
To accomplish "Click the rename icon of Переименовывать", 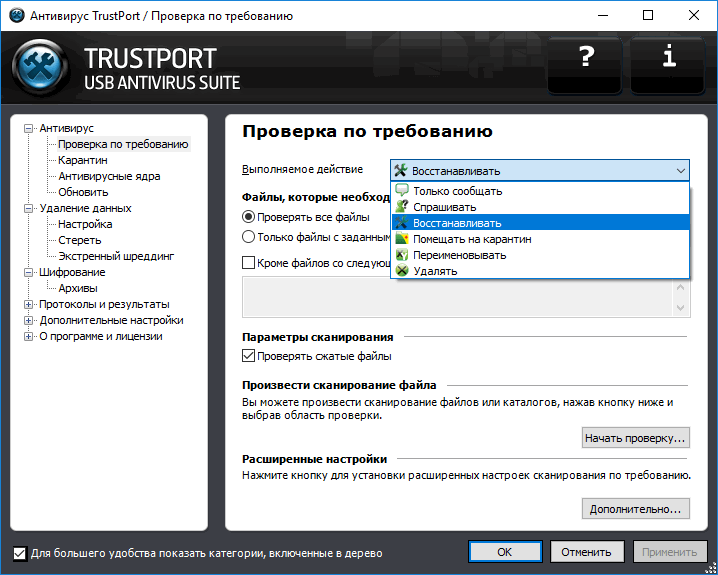I will pyautogui.click(x=402, y=255).
